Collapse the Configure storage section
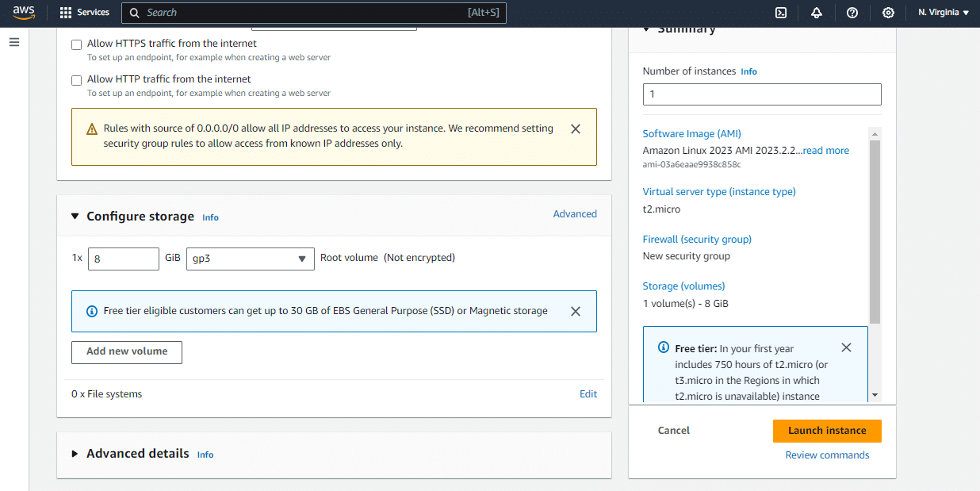This screenshot has height=491, width=980. 75,217
